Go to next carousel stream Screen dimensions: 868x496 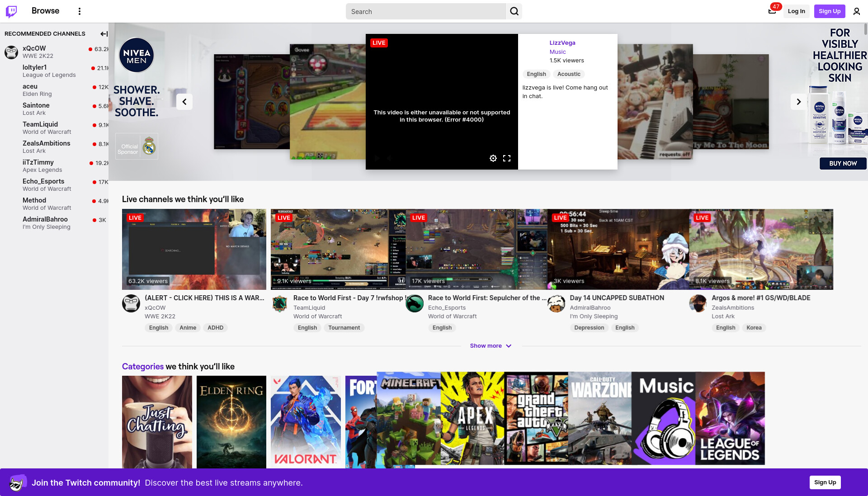pos(799,102)
